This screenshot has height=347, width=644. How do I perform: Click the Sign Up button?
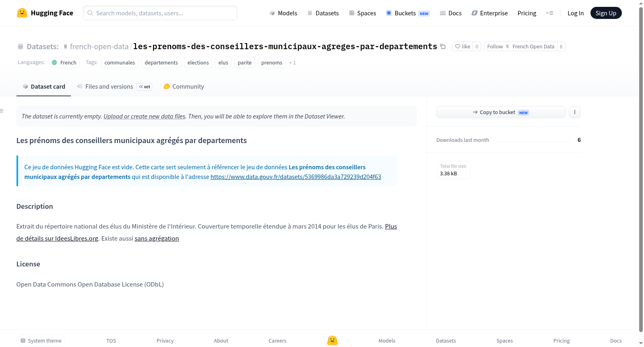coord(606,13)
